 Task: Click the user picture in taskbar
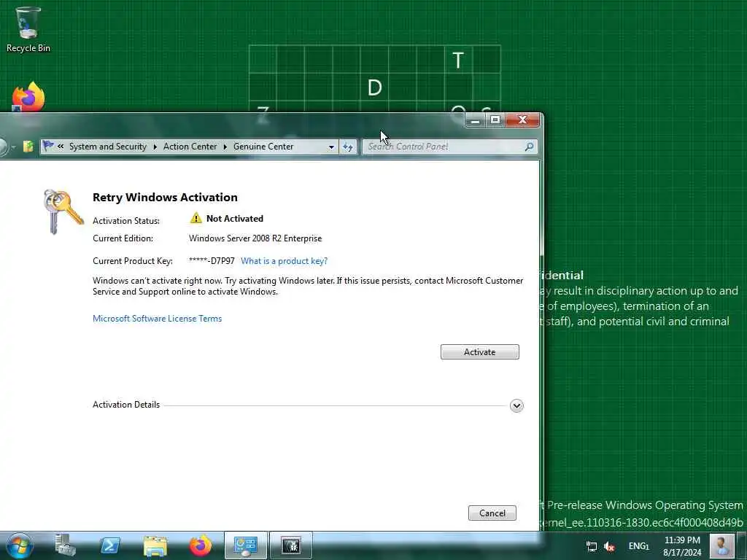721,545
